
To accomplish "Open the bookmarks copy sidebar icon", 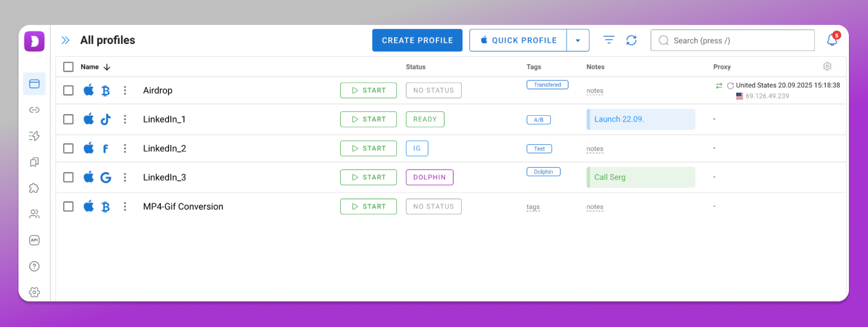I will click(x=34, y=162).
